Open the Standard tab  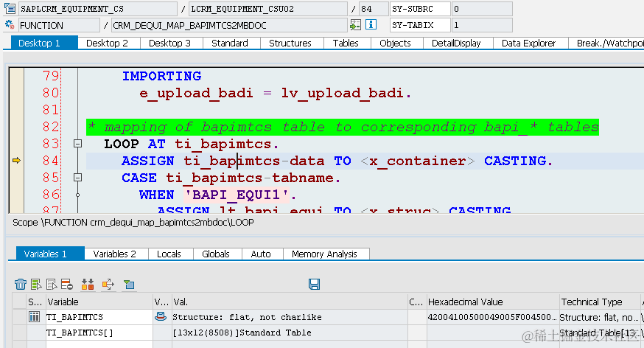point(230,43)
